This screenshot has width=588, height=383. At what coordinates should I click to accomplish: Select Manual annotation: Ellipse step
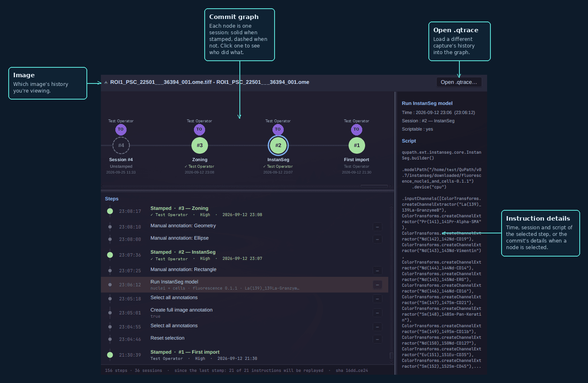[x=244, y=239]
